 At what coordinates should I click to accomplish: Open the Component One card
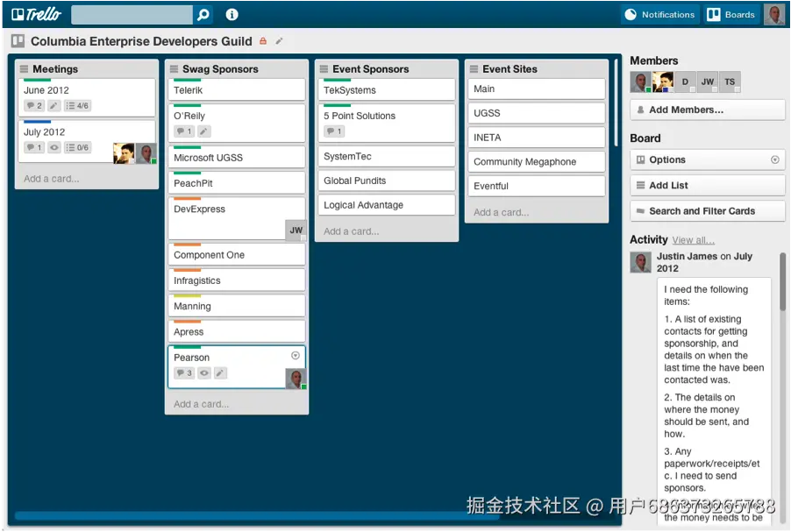tap(237, 254)
